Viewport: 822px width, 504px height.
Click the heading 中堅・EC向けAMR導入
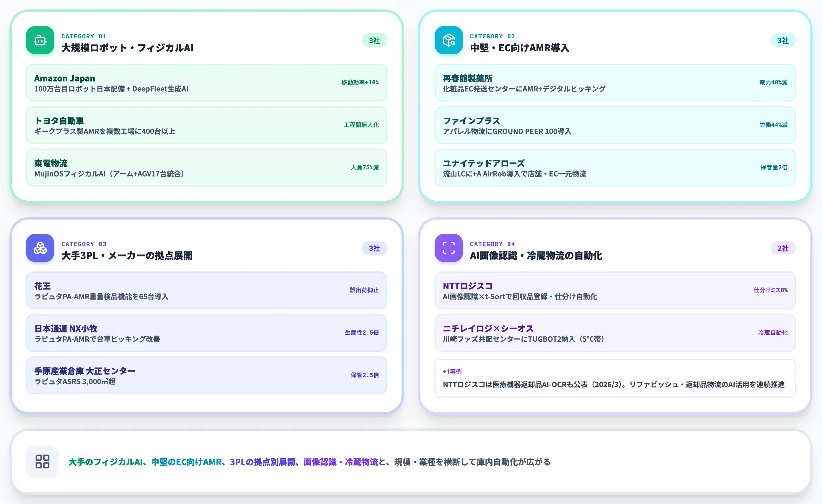point(519,48)
